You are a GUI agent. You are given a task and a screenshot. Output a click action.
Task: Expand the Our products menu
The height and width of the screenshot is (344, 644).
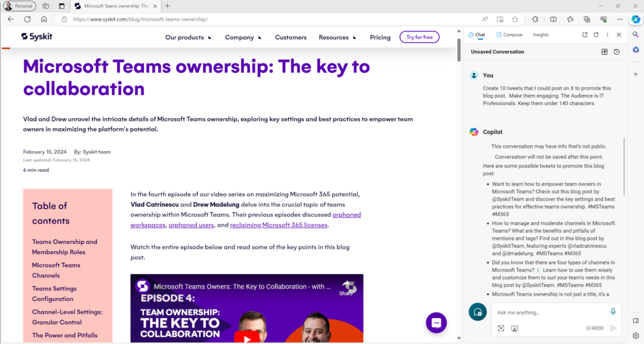click(x=189, y=37)
